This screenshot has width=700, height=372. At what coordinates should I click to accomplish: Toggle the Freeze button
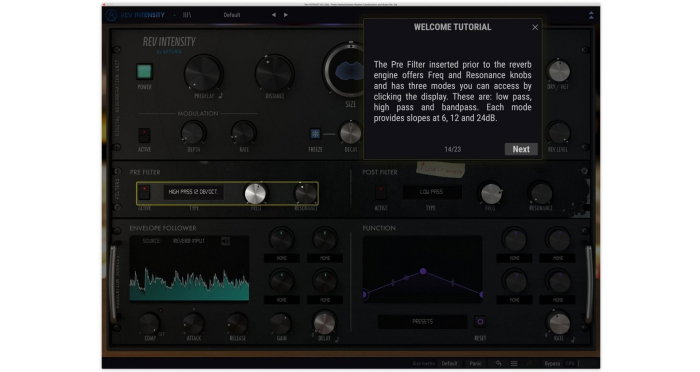click(315, 134)
